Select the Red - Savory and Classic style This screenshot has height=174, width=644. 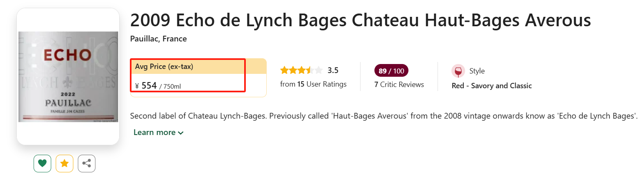[x=492, y=86]
